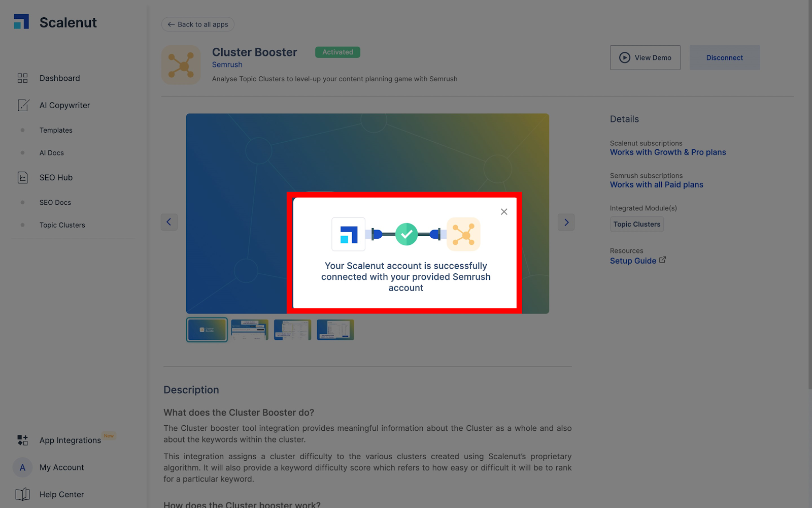The width and height of the screenshot is (812, 508).
Task: Click 'What does the Cluster Booster do?' heading
Action: pyautogui.click(x=239, y=412)
